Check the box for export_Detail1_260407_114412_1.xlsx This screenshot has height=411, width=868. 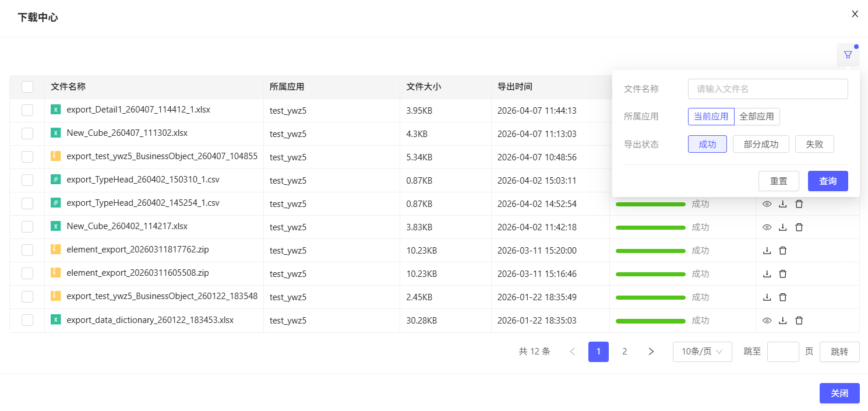tap(27, 110)
